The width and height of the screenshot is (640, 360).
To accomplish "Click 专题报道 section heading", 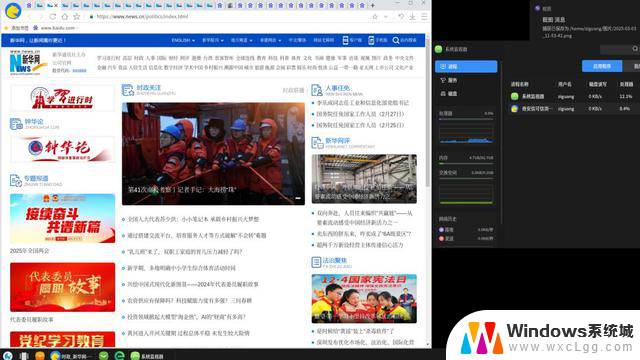I will 36,178.
